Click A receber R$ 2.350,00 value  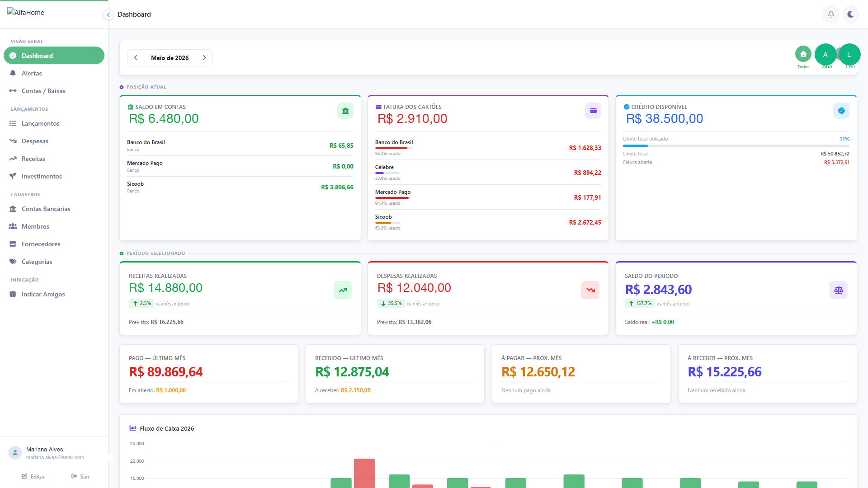355,390
